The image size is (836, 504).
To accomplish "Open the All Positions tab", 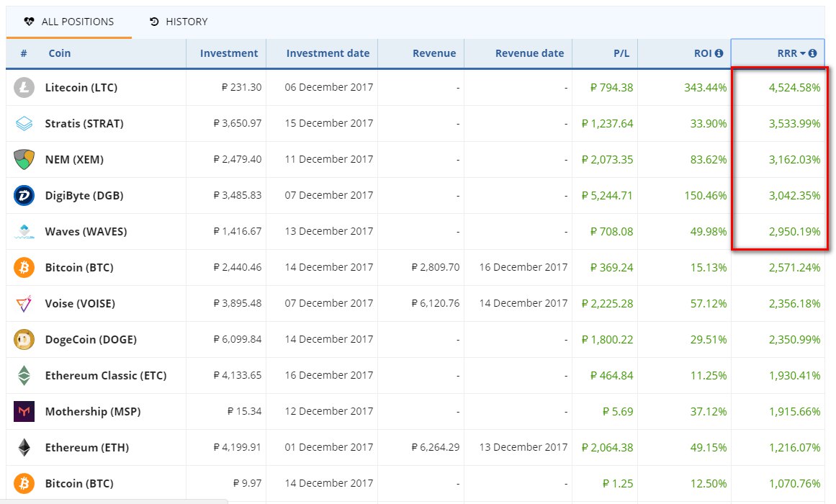I will (x=69, y=22).
